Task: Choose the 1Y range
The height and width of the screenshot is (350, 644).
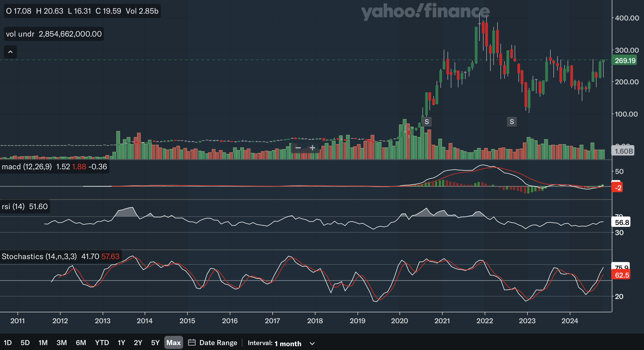Action: [x=121, y=343]
